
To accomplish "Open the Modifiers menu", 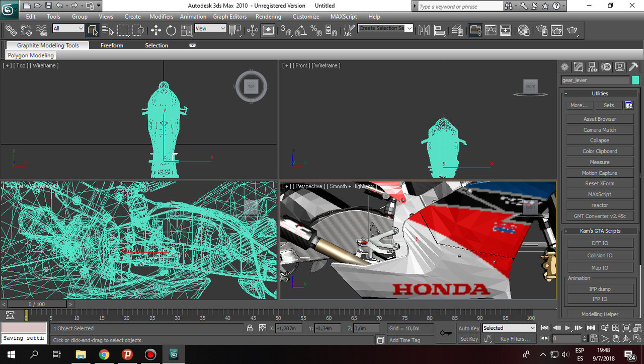I will (161, 17).
